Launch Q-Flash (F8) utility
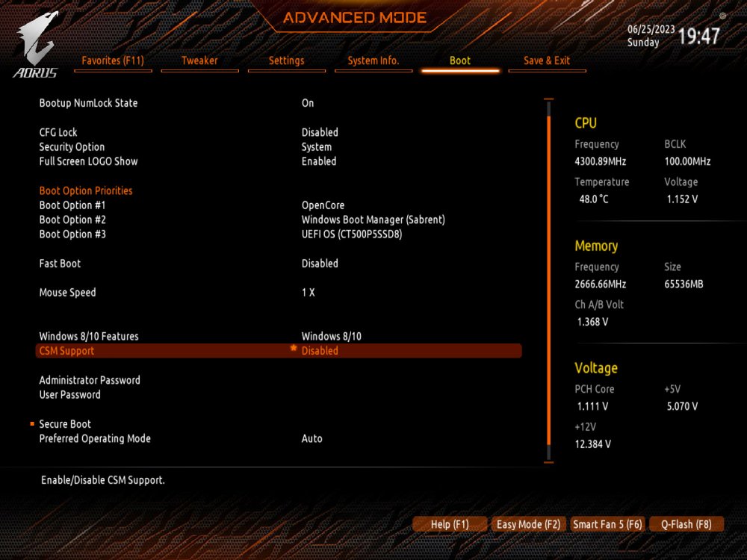 (x=686, y=524)
